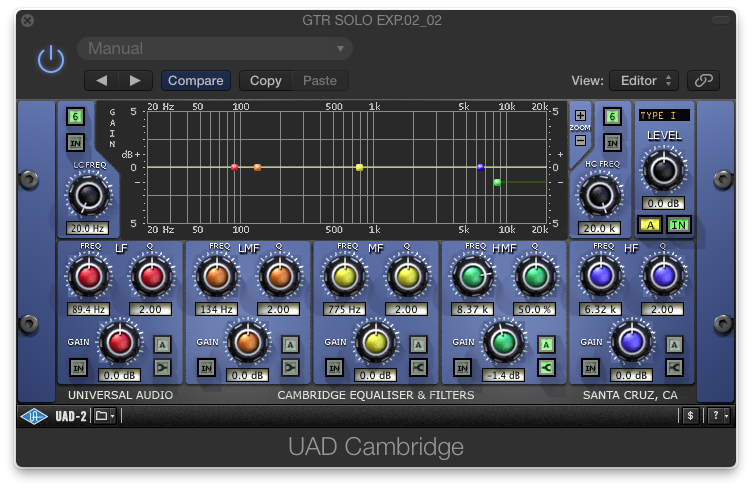Image resolution: width=752 pixels, height=489 pixels.
Task: Click the 89.4 Hz value field
Action: [x=88, y=310]
